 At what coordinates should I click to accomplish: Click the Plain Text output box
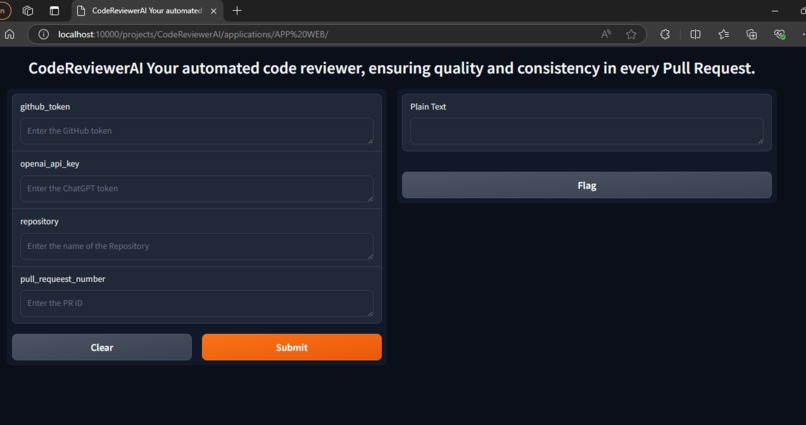point(587,131)
